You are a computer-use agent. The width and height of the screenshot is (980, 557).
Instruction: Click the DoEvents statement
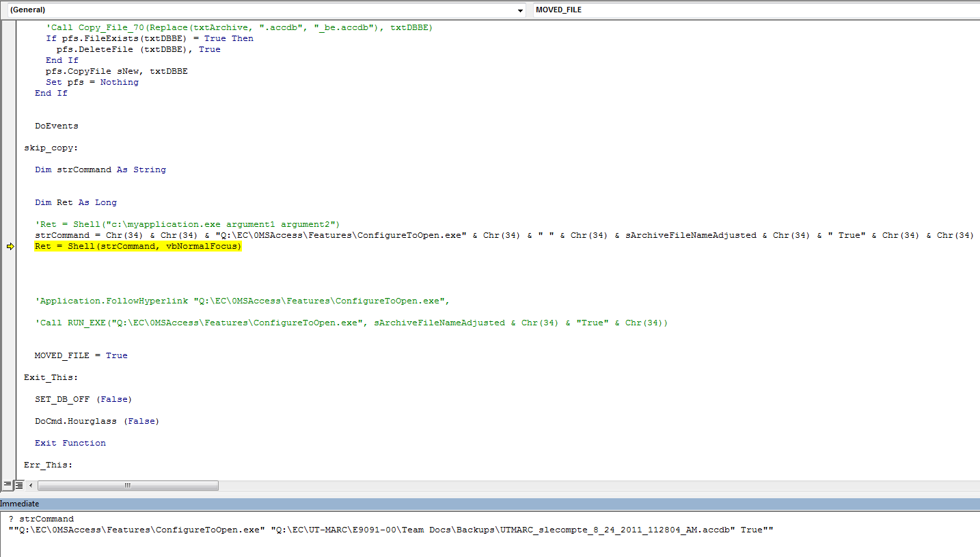click(x=57, y=126)
